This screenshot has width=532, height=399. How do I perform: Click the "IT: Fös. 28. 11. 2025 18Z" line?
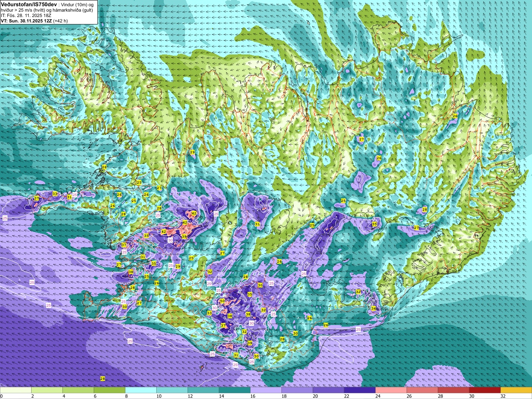(x=25, y=15)
